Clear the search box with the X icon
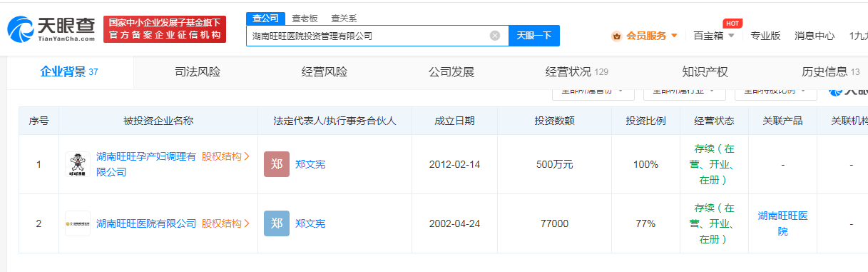 coord(495,36)
